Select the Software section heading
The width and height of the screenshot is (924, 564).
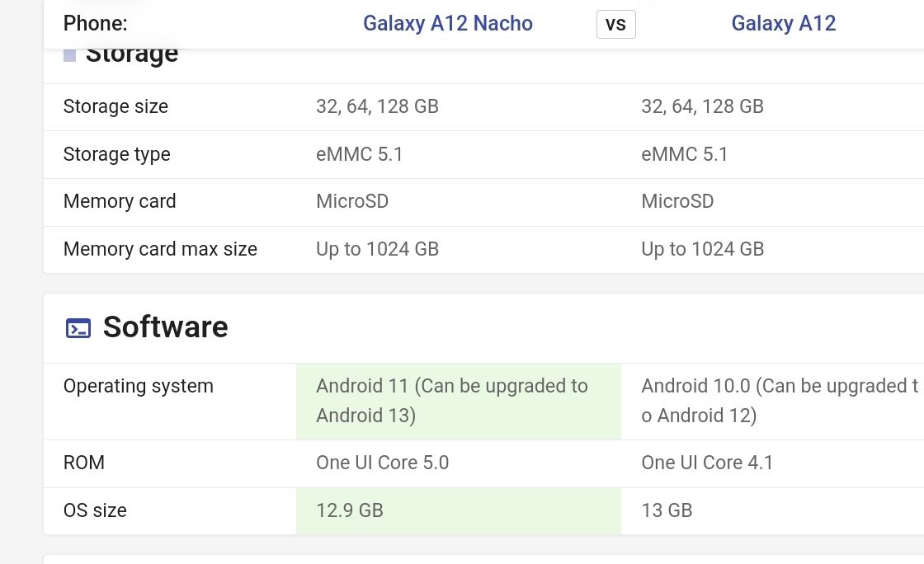(165, 327)
